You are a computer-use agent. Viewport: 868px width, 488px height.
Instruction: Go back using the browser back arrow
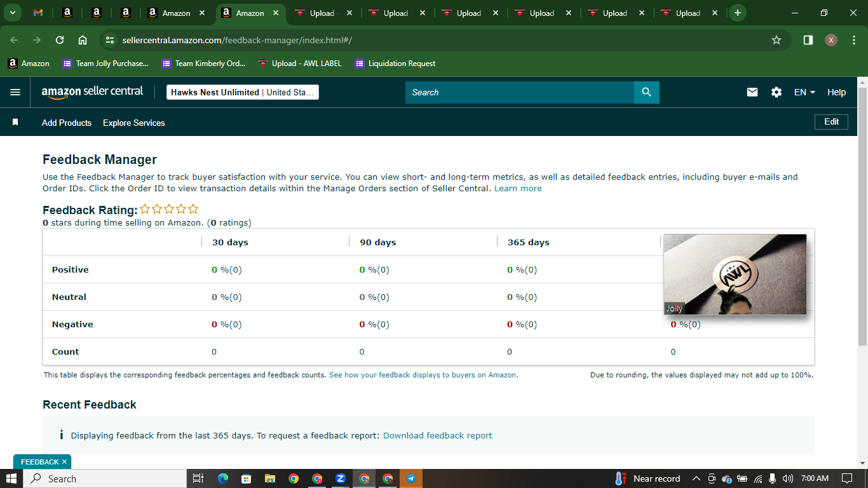14,40
